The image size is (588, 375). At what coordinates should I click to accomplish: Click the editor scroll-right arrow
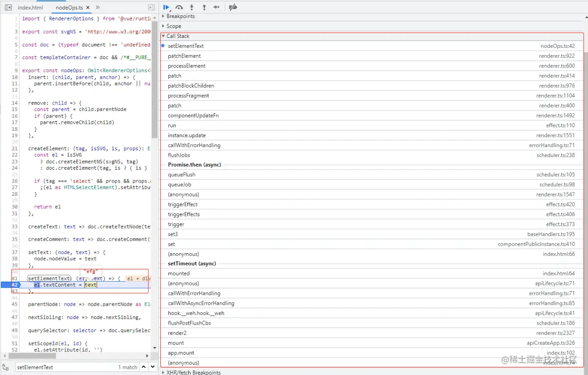pos(147,356)
